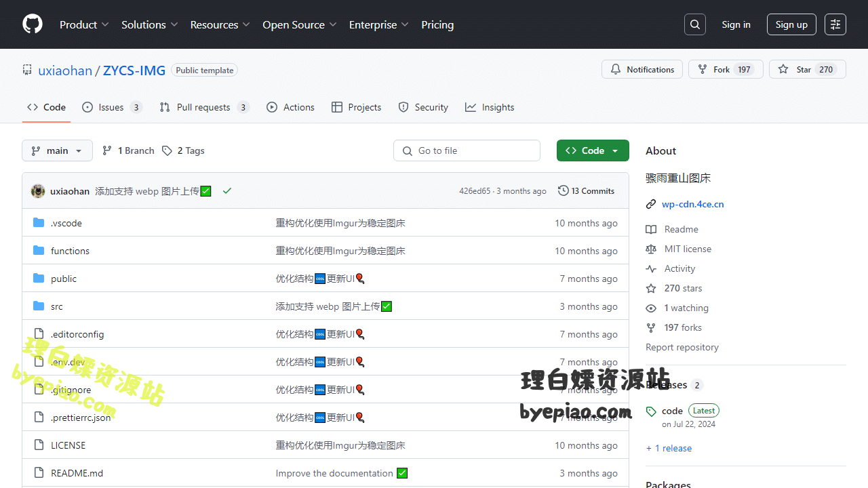868x488 pixels.
Task: Open the ZYCS-IMG repository name link
Action: [134, 70]
